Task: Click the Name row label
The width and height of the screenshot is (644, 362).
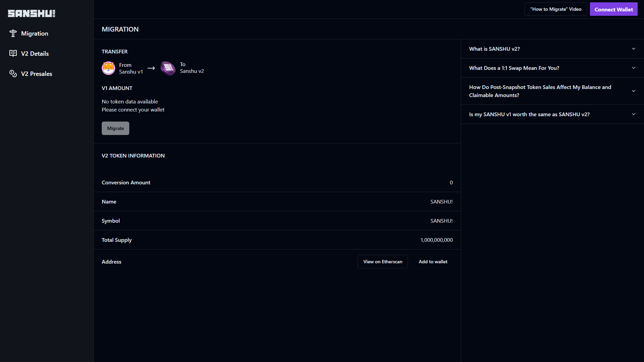Action: coord(109,201)
